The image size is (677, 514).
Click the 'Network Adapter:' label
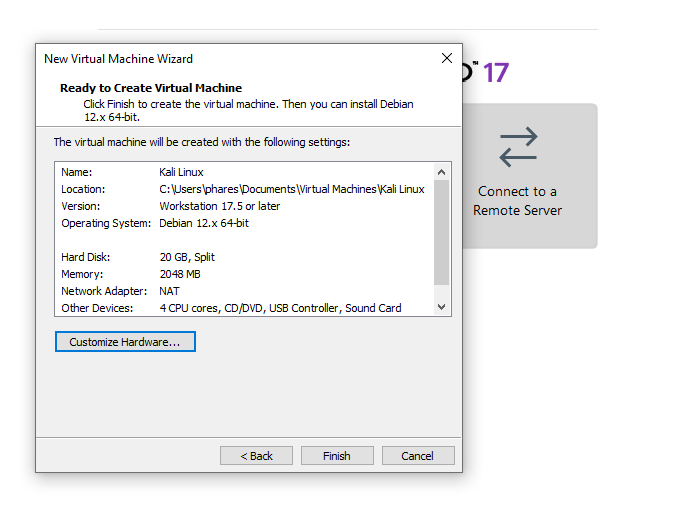click(x=104, y=291)
